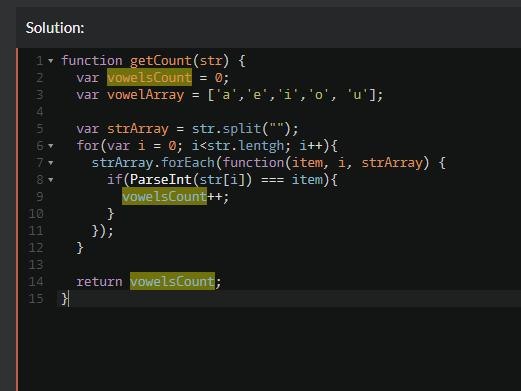Collapse the for loop fold arrow on line 6

51,146
